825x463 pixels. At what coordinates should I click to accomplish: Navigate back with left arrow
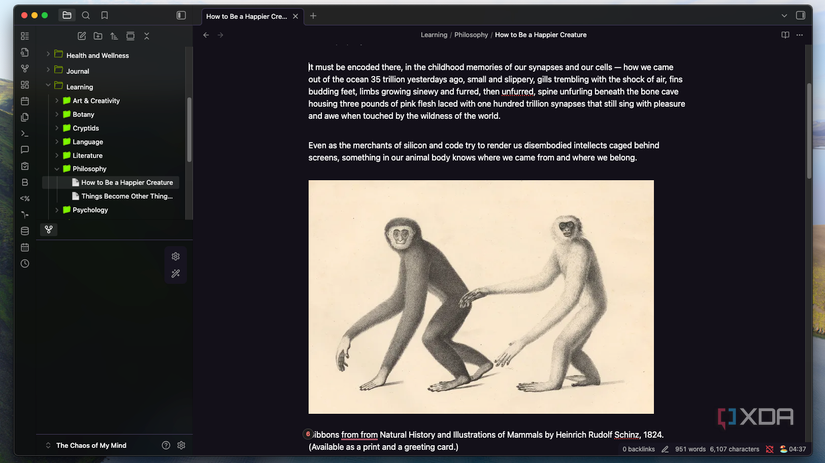point(206,35)
